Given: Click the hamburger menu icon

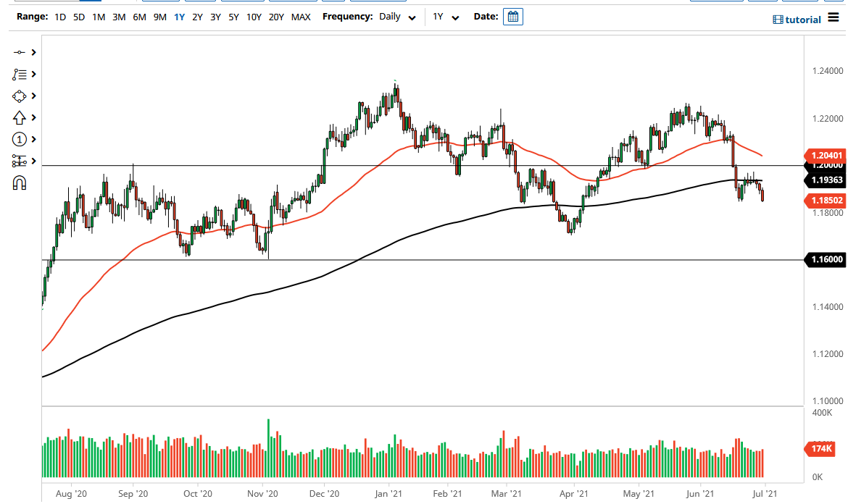Looking at the screenshot, I should pos(834,18).
